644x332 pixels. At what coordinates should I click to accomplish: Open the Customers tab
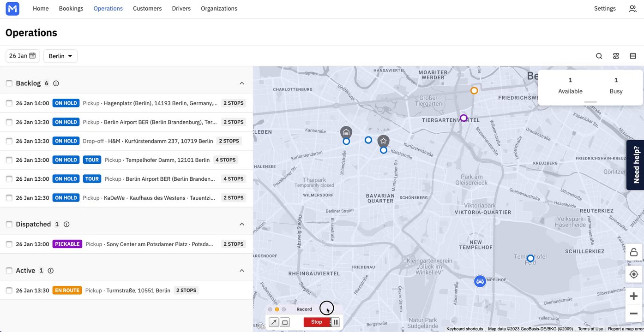147,9
